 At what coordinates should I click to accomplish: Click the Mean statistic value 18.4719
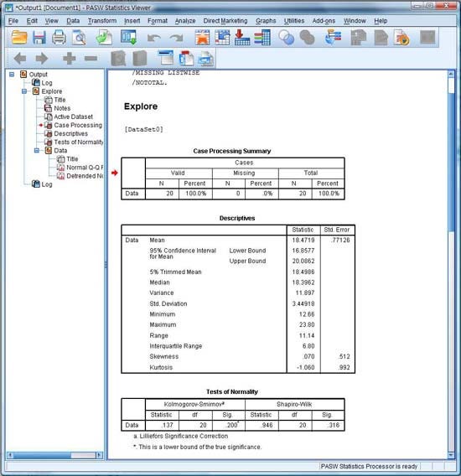(303, 241)
